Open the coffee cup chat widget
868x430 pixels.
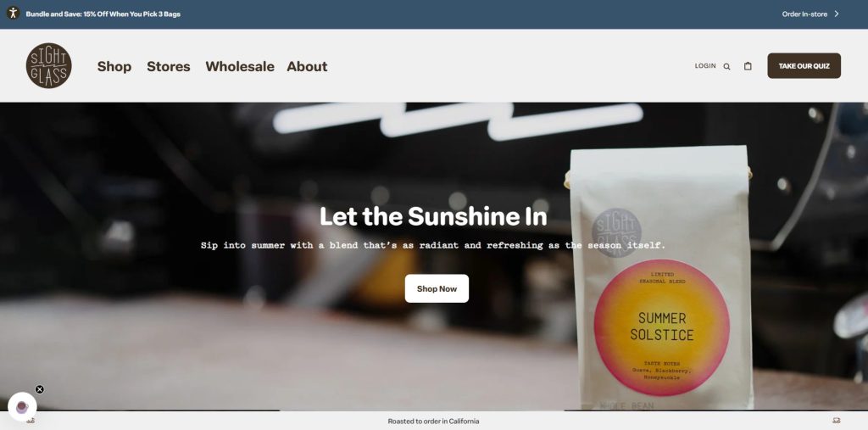(22, 407)
